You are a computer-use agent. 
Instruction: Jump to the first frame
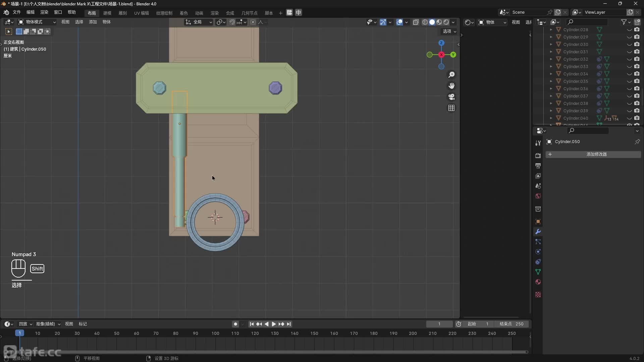pos(252,324)
